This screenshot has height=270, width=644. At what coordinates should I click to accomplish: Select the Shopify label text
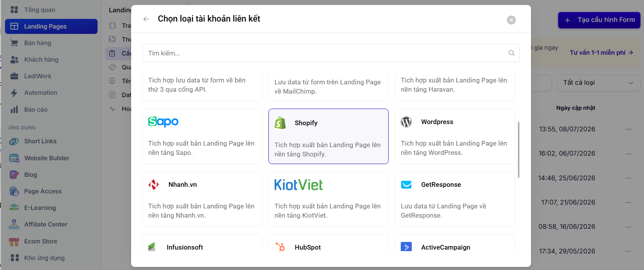[306, 123]
